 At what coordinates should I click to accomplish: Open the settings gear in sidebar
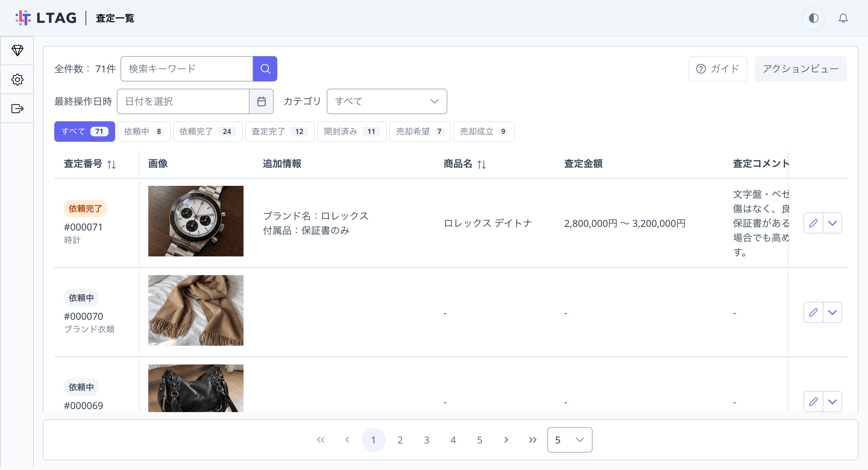(x=17, y=80)
